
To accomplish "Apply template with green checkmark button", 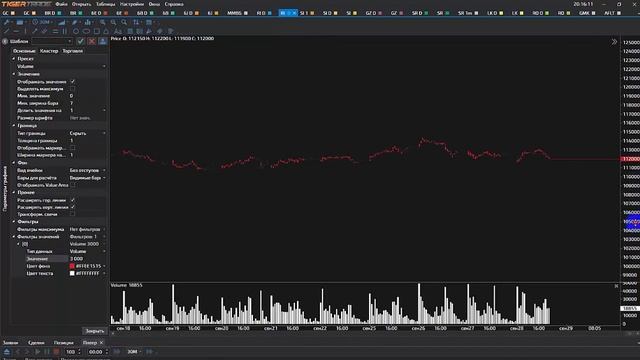I will coord(80,41).
